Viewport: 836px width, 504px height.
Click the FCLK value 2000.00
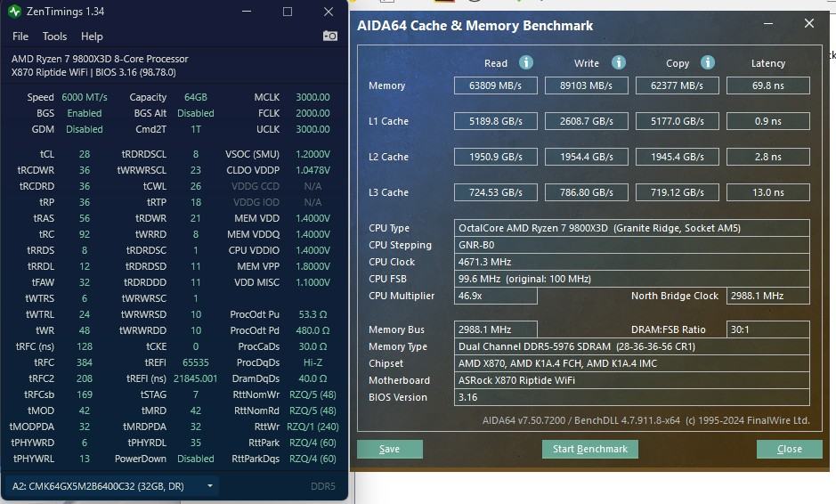pyautogui.click(x=312, y=113)
